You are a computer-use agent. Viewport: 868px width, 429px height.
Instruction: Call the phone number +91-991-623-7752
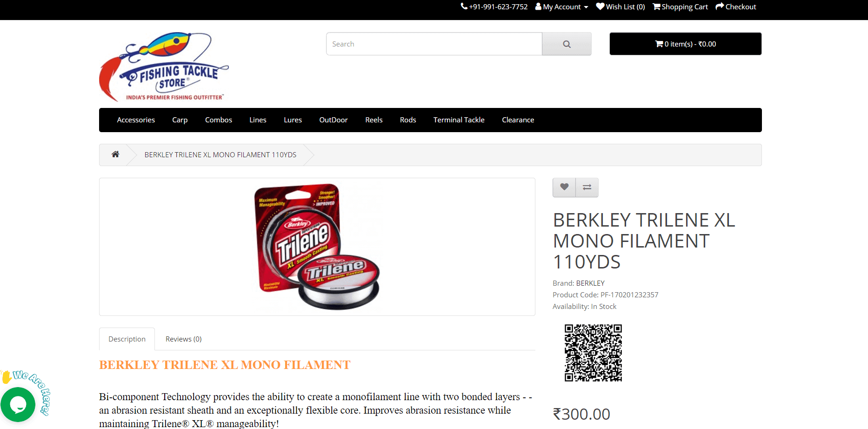494,7
